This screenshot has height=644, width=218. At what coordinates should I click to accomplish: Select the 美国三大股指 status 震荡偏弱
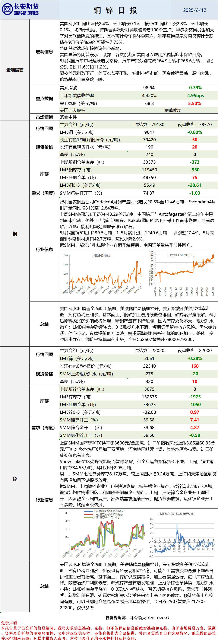(173, 110)
